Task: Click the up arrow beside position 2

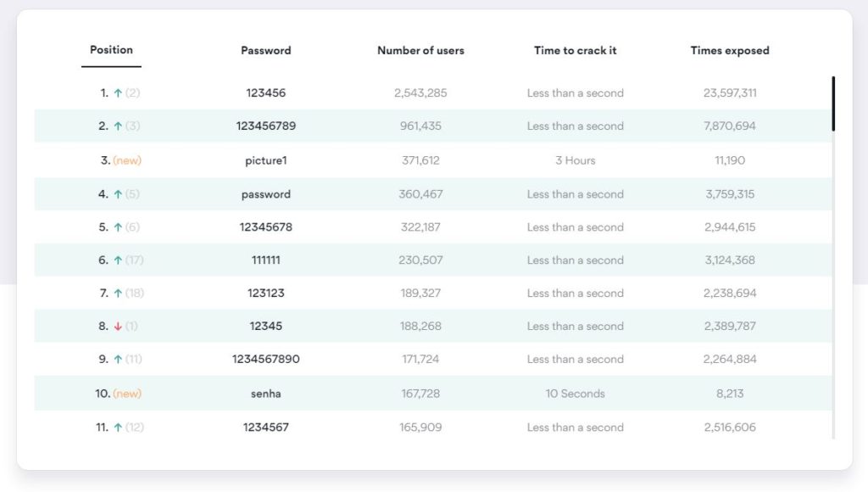Action: 117,126
